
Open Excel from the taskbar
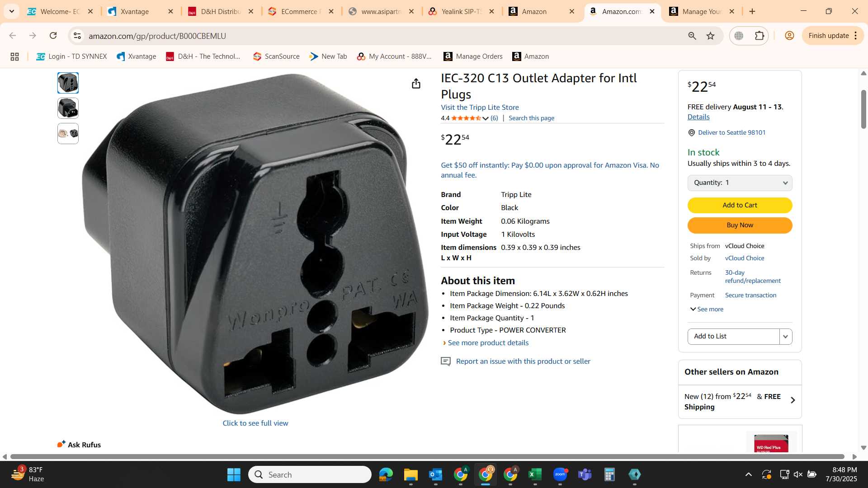[535, 474]
